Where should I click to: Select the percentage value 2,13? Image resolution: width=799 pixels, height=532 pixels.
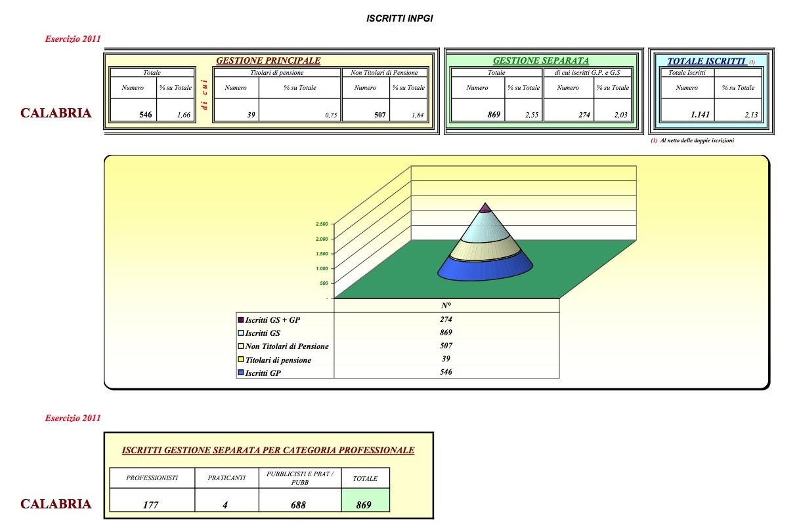[752, 115]
